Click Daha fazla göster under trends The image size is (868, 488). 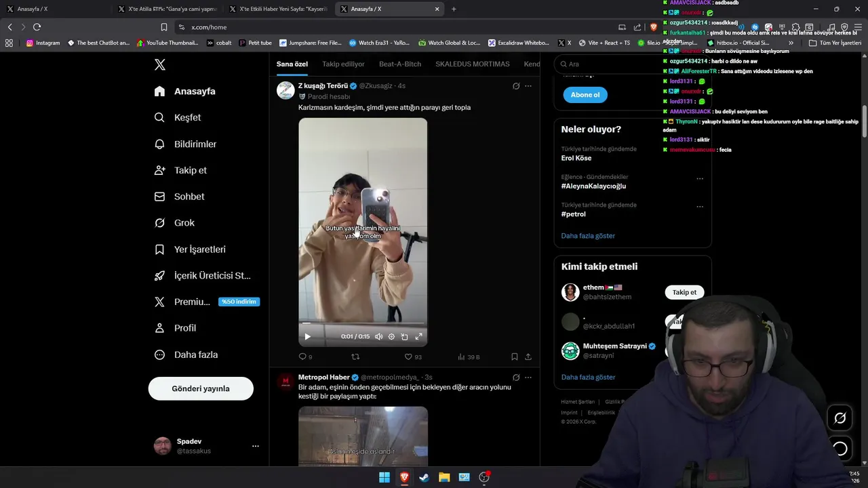(x=588, y=236)
